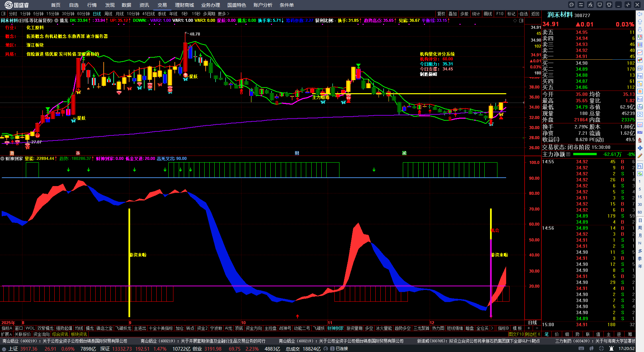Toggle 多股 multi-stock view
This screenshot has height=352, width=644.
(x=464, y=14)
